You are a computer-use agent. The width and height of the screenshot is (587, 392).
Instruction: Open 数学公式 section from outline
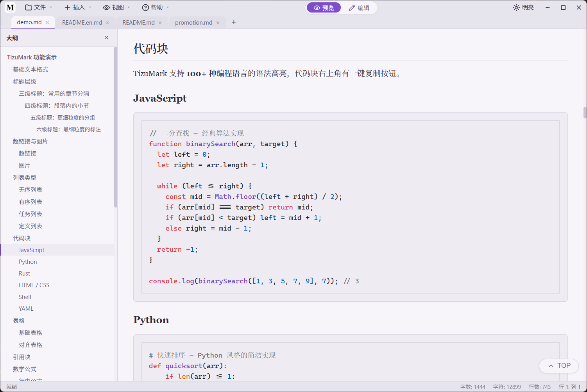pos(25,369)
